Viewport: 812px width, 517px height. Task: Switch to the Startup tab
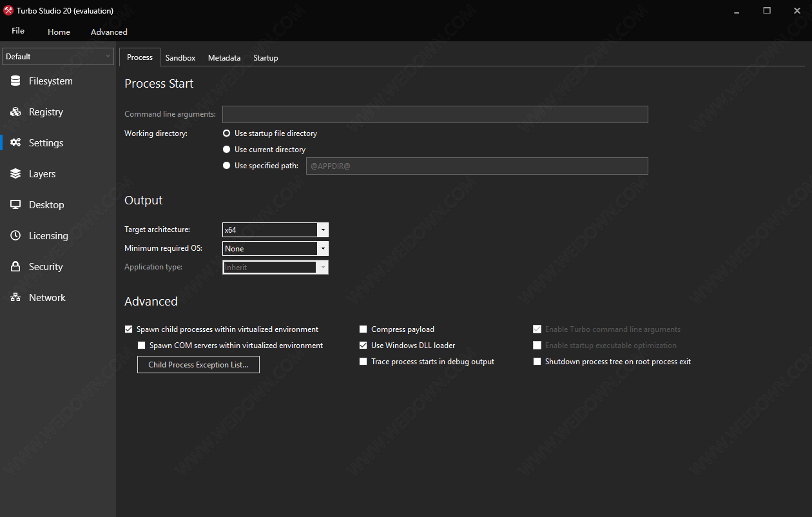coord(266,58)
